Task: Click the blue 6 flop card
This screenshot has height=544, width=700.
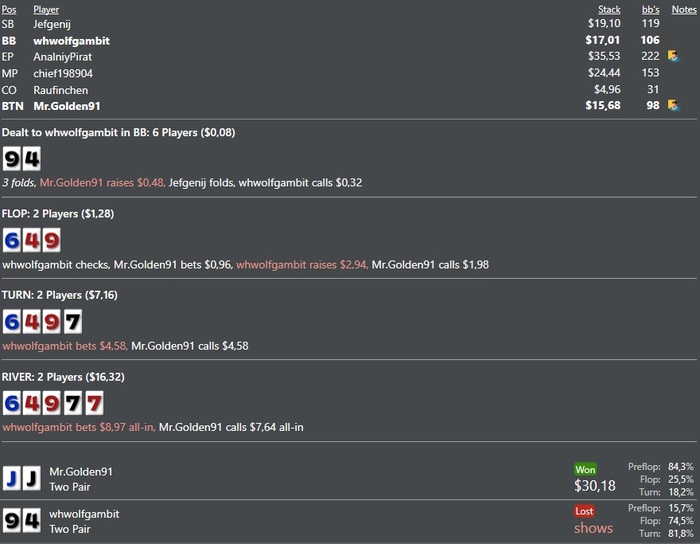Action: tap(12, 241)
